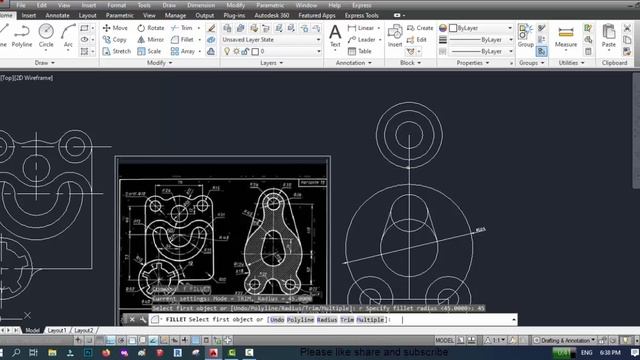640x360 pixels.
Task: Activate the Mirror tool
Action: pyautogui.click(x=151, y=40)
